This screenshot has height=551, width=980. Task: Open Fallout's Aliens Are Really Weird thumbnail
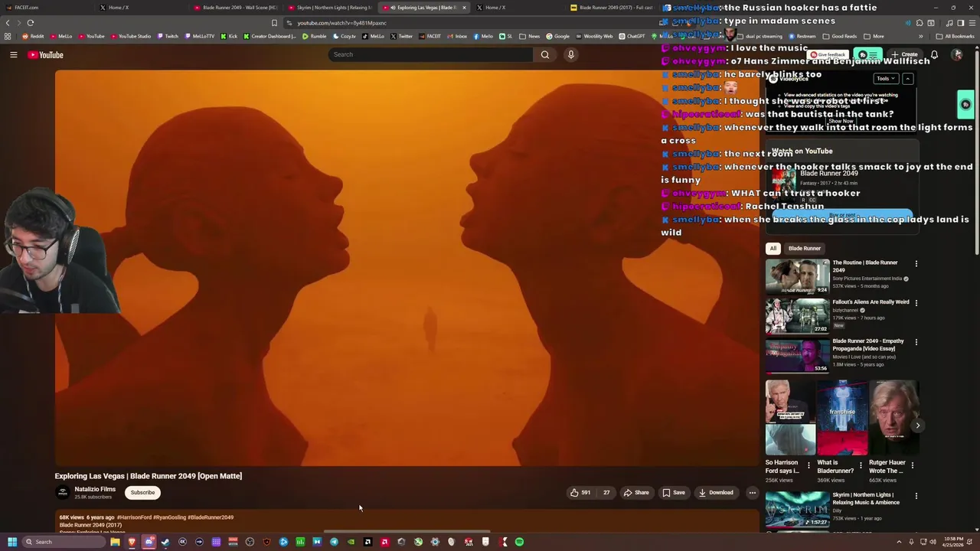tap(797, 315)
